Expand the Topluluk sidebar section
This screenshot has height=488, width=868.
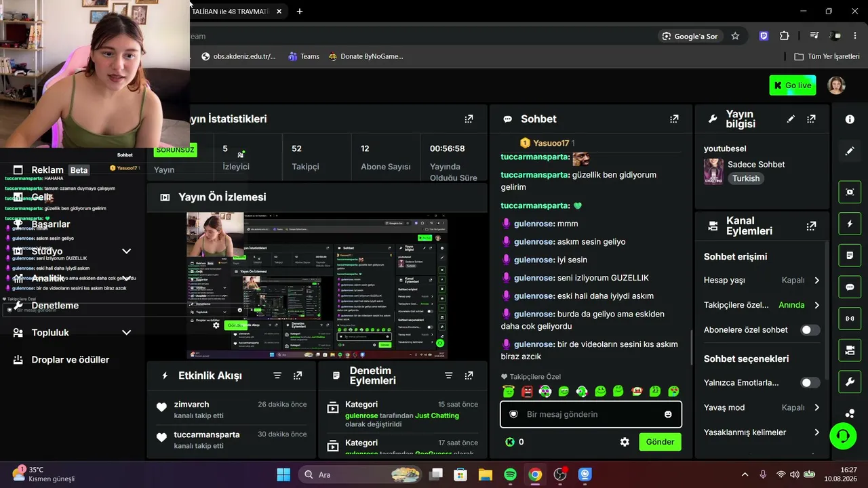pos(126,332)
